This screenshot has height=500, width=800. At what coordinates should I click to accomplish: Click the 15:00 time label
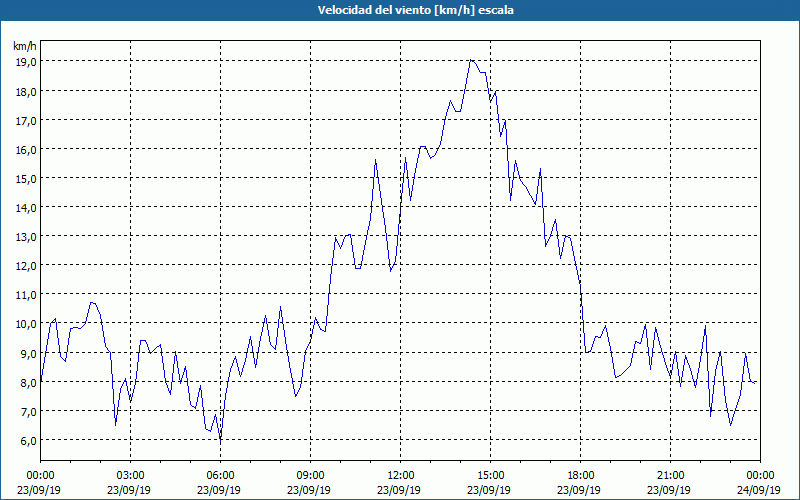coord(490,476)
